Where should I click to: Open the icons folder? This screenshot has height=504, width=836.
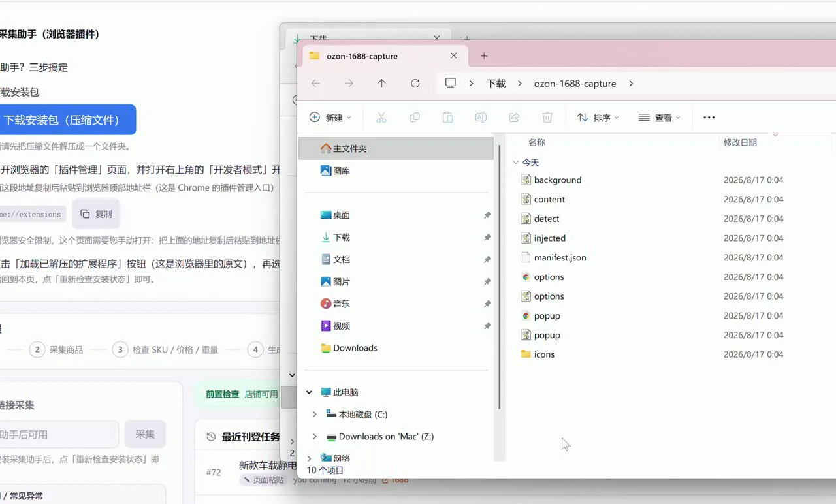[x=544, y=354]
